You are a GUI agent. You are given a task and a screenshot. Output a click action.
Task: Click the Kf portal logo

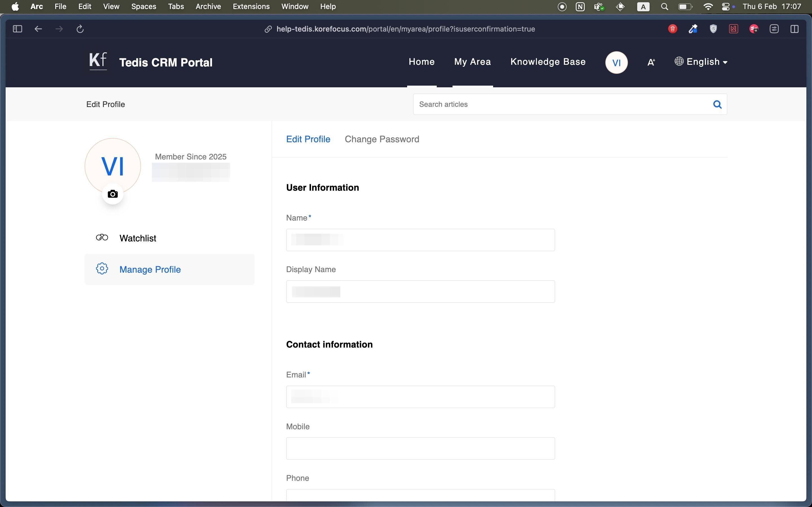click(x=98, y=61)
